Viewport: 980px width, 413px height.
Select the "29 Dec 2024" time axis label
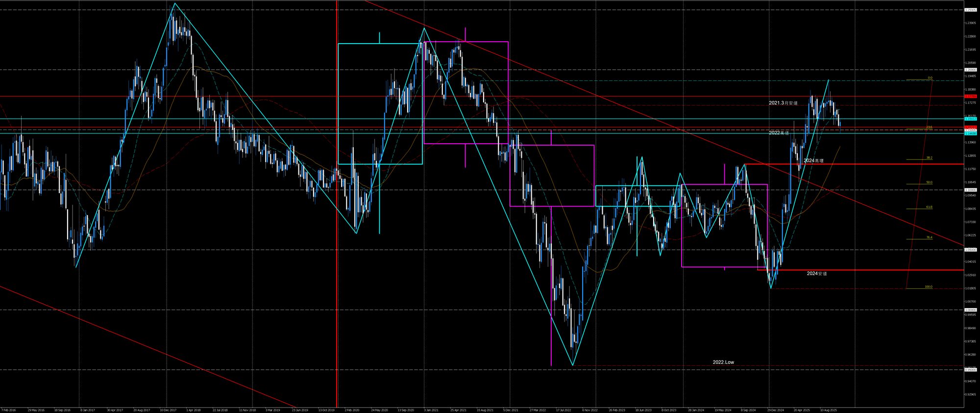(776, 410)
